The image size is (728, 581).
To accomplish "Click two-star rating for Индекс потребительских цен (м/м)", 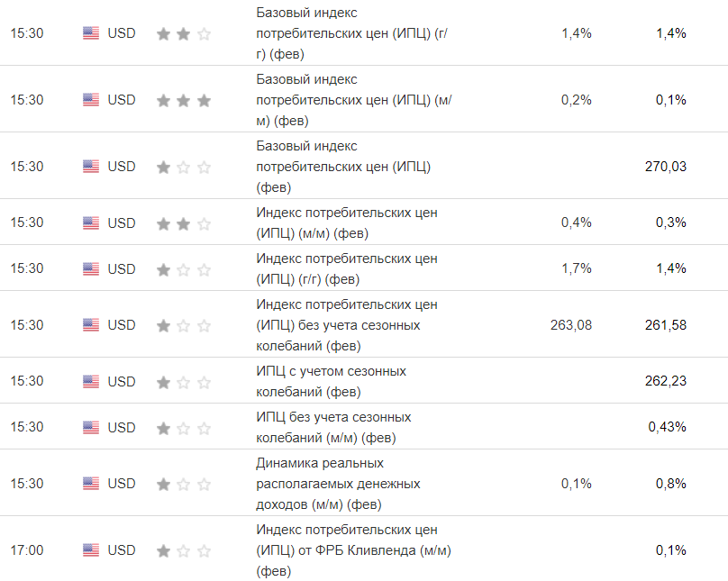I will [184, 222].
